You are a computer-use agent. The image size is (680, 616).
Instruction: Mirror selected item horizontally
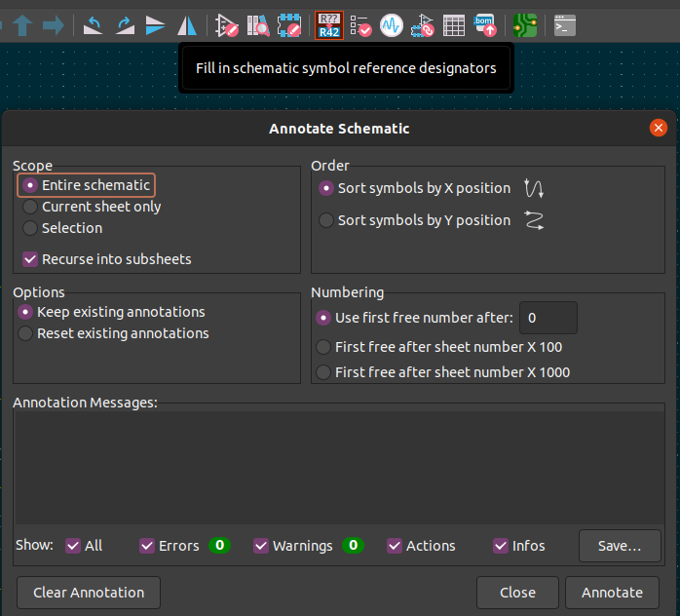tap(187, 25)
